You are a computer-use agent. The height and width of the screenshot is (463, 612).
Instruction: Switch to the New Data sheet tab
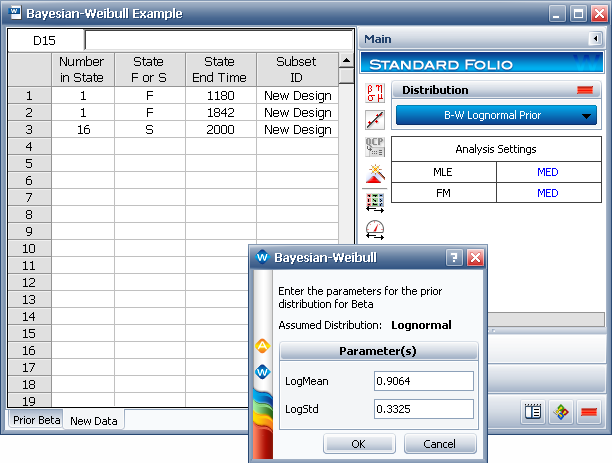tap(93, 421)
